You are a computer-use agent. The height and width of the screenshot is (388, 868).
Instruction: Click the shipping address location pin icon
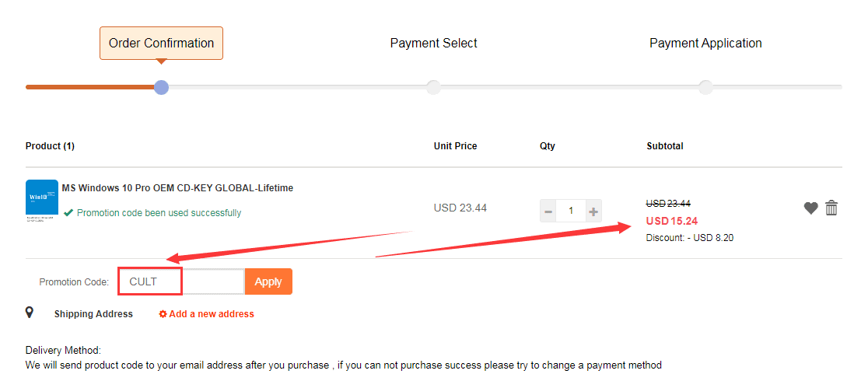[x=30, y=313]
